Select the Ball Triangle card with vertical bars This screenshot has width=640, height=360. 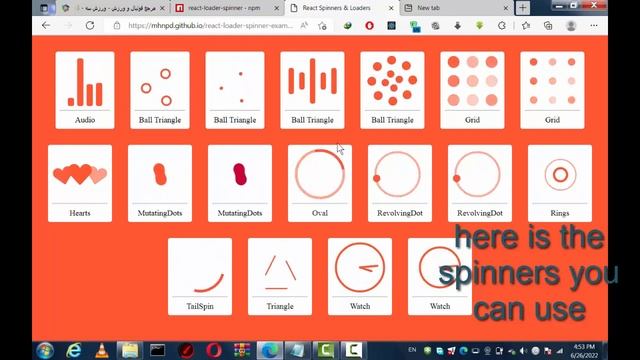[312, 90]
